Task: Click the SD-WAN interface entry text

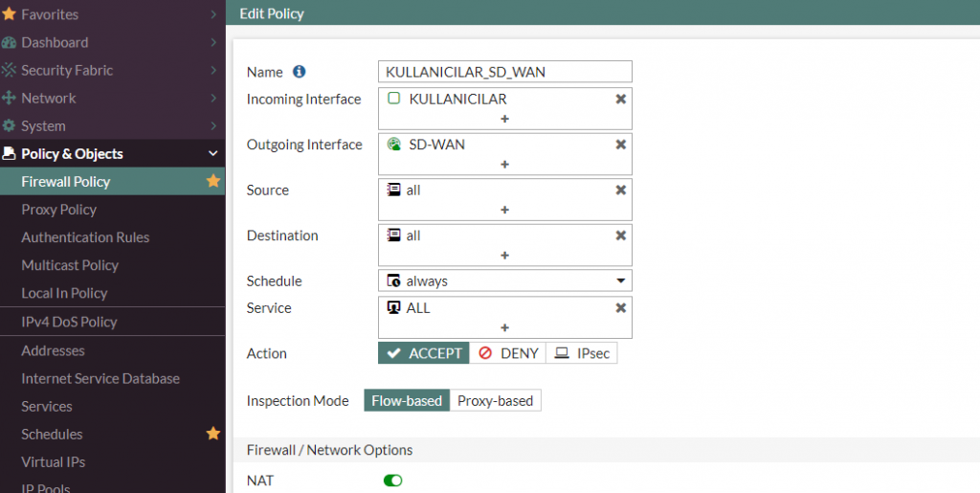Action: point(436,145)
